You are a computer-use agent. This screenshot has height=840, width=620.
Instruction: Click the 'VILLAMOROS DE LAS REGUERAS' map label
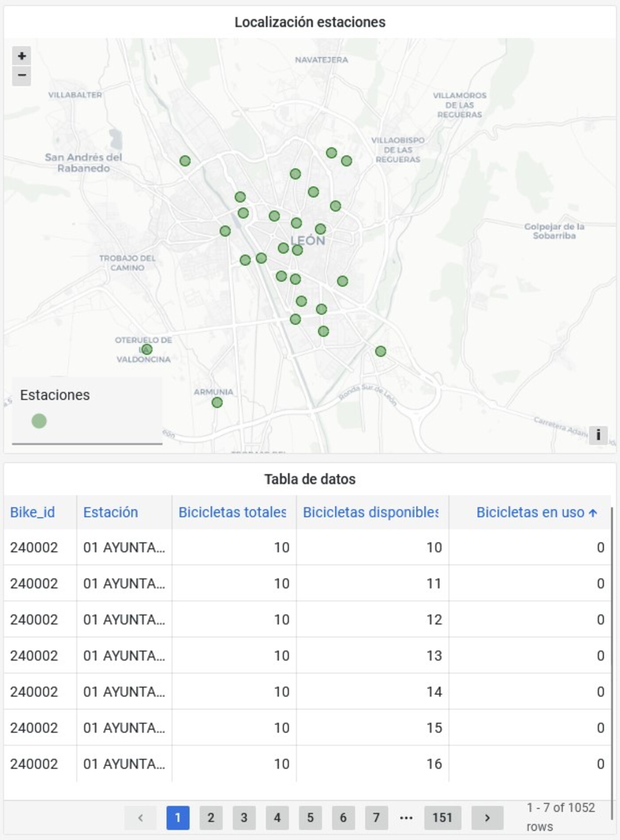point(460,105)
